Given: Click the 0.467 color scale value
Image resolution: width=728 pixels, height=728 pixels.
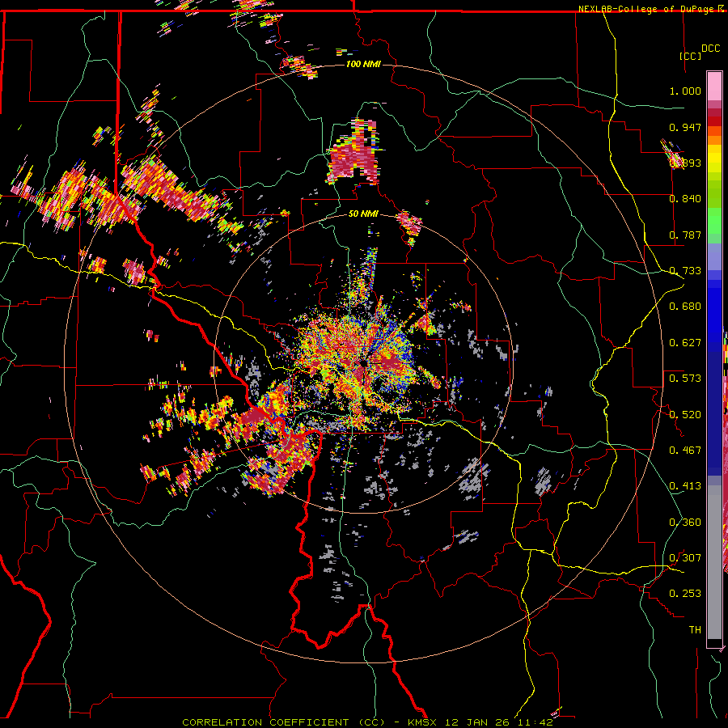Looking at the screenshot, I should pos(685,451).
